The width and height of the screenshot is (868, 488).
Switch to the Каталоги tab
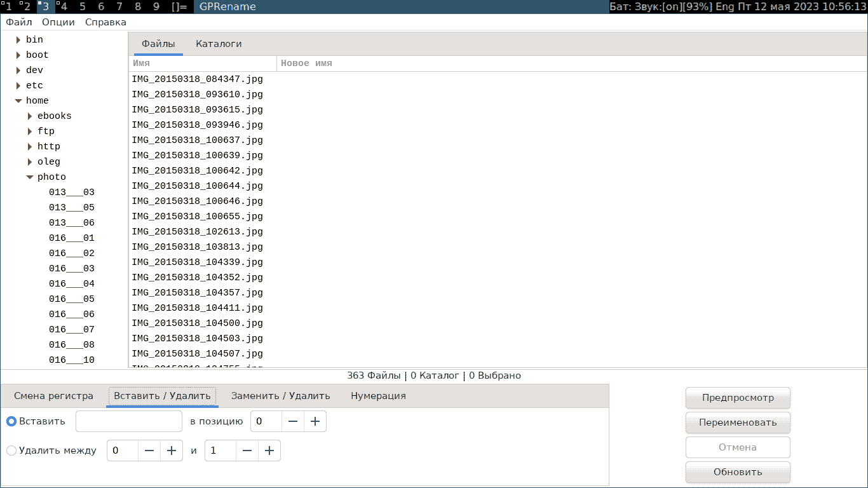[219, 44]
